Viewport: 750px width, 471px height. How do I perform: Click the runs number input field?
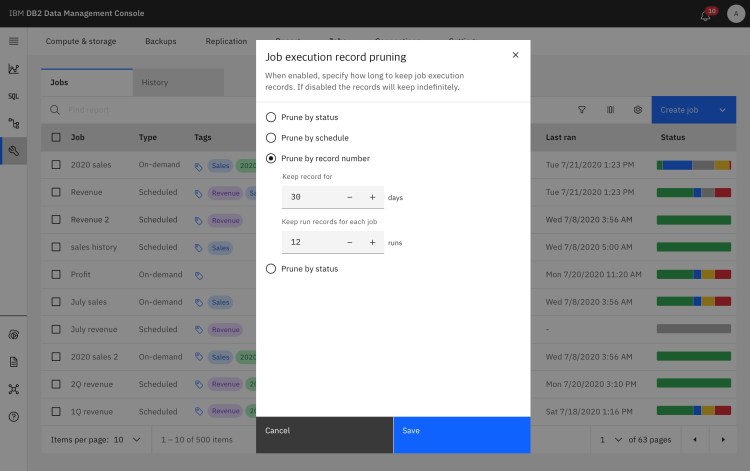pos(310,242)
